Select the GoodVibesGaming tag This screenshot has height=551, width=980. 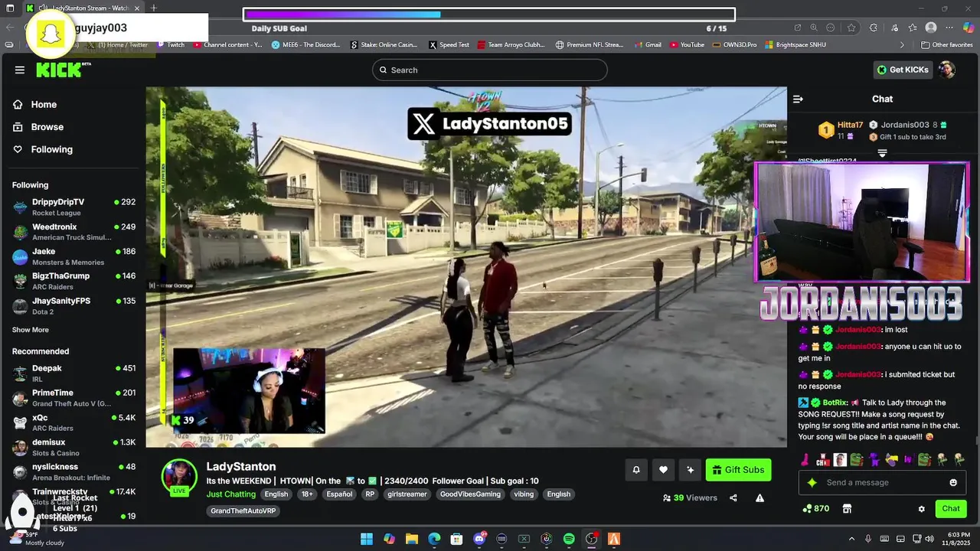coord(470,494)
